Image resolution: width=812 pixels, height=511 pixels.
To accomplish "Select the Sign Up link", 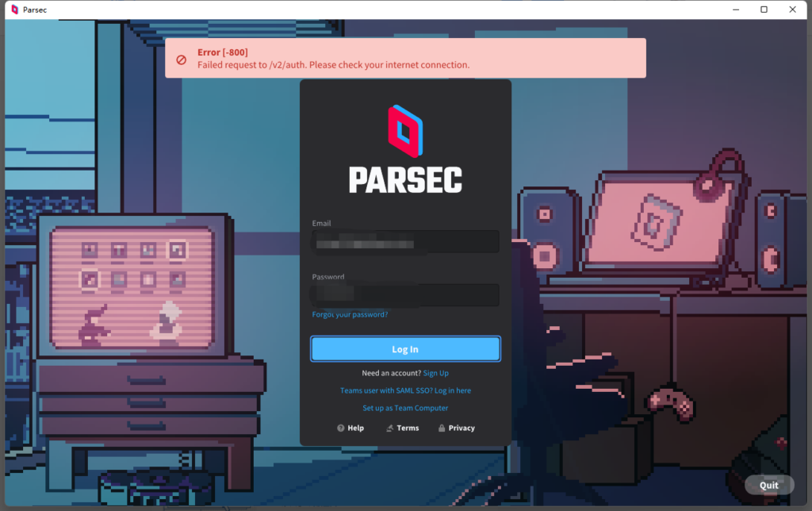I will [435, 373].
